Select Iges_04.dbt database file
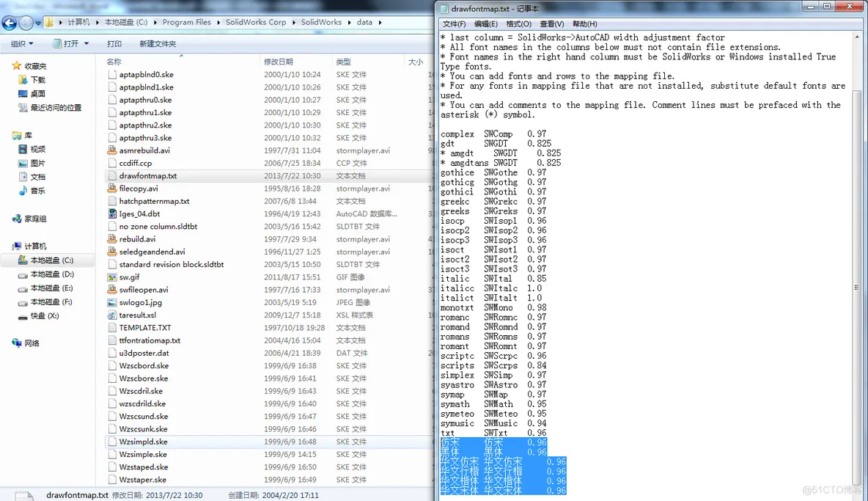This screenshot has width=868, height=501. click(x=139, y=213)
